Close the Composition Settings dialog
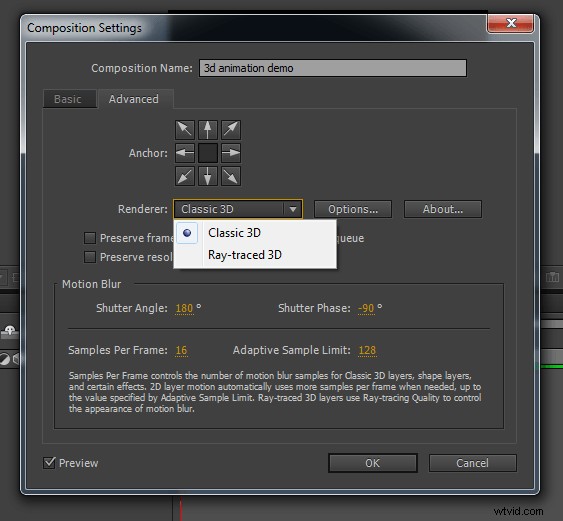This screenshot has width=563, height=521. (510, 23)
